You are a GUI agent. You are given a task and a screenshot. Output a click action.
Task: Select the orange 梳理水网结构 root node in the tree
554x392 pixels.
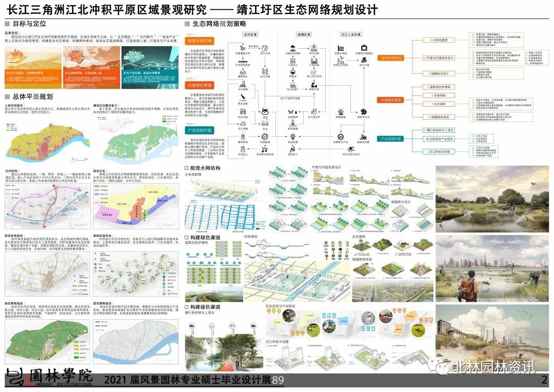point(391,58)
